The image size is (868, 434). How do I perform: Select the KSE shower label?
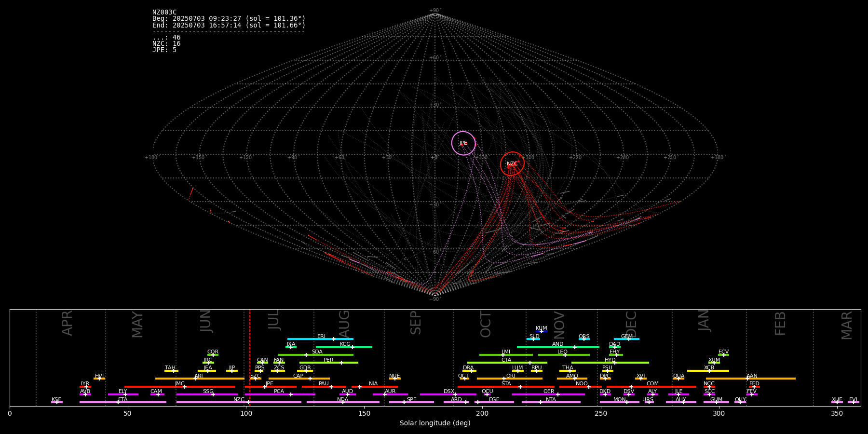tap(57, 400)
